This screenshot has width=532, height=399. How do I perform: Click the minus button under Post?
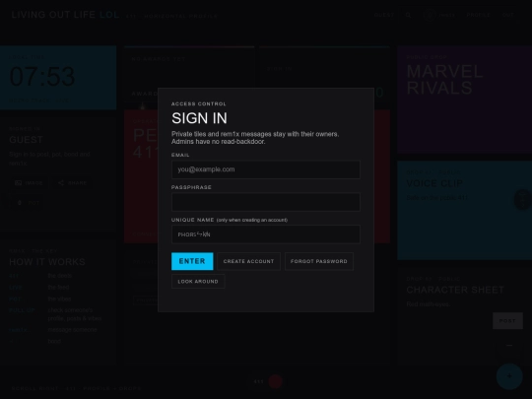(509, 346)
